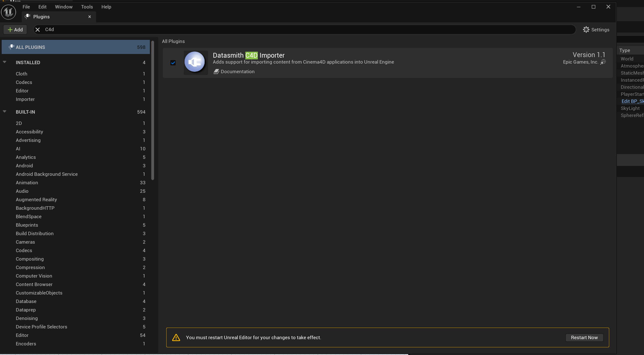Close the Plugins tab
Image resolution: width=644 pixels, height=355 pixels.
(x=90, y=17)
